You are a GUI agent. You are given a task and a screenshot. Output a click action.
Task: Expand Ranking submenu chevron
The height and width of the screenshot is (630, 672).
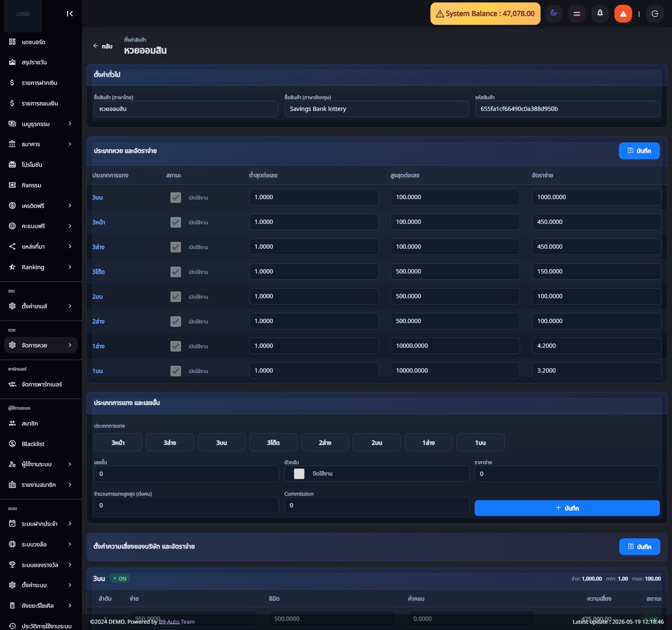pyautogui.click(x=70, y=267)
